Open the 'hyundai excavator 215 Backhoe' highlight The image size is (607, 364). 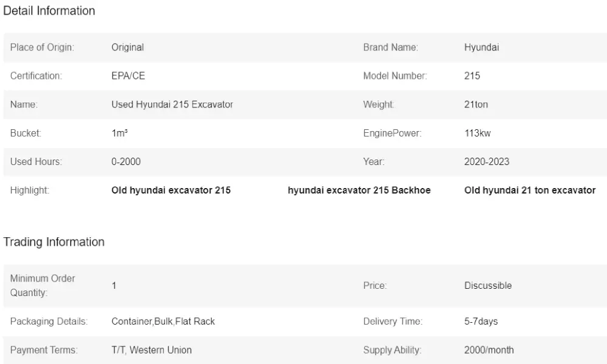point(359,190)
